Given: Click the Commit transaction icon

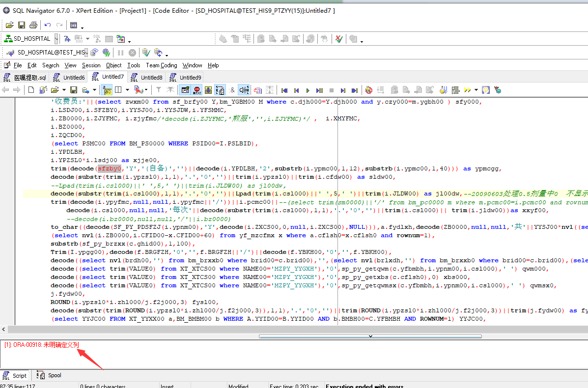Looking at the screenshot, I should coord(145,52).
